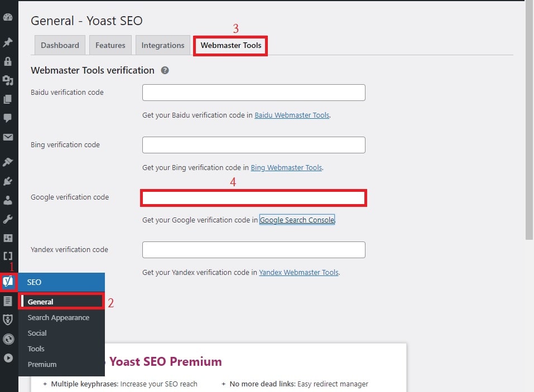Click the circular arrows globe icon
Image resolution: width=534 pixels, height=392 pixels.
tap(8, 339)
